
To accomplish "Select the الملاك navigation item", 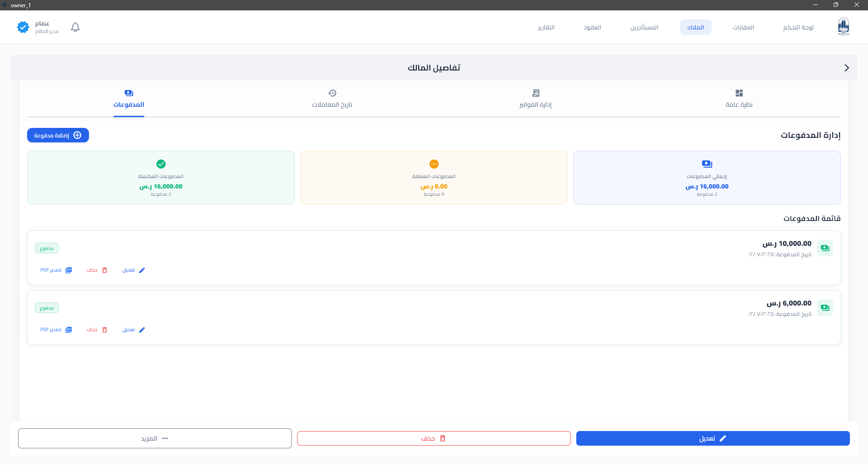I will tap(696, 27).
